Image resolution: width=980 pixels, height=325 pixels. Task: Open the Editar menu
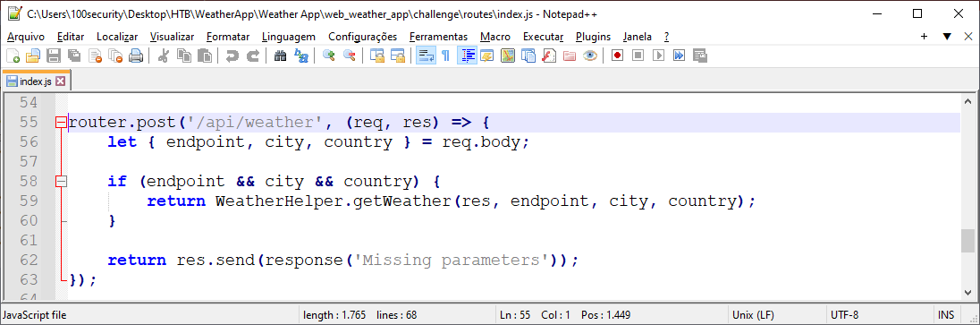[70, 37]
